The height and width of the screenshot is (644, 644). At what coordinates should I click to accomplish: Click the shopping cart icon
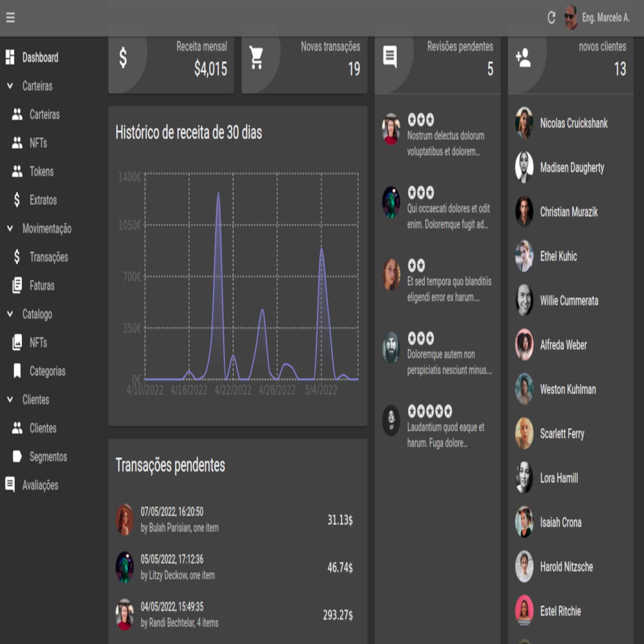point(257,58)
